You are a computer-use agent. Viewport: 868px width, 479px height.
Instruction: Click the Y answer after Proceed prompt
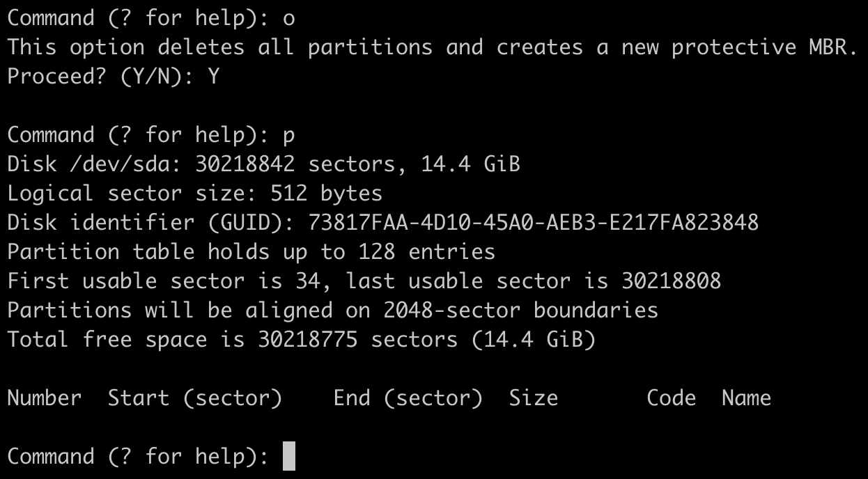click(213, 77)
